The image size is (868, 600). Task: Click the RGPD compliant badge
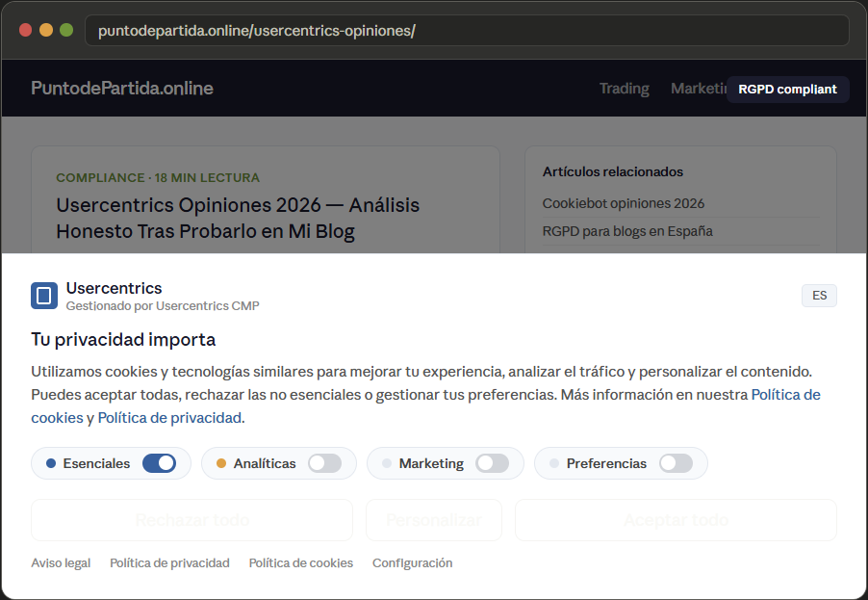click(x=787, y=89)
